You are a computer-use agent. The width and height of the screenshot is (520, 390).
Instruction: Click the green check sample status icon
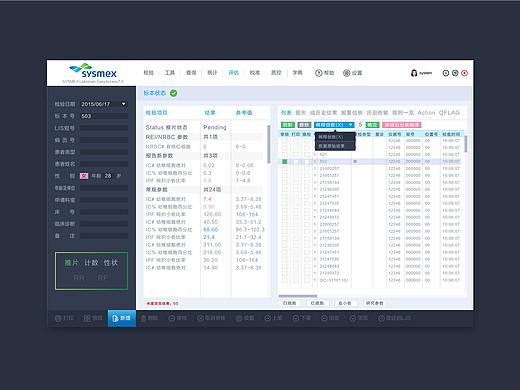[173, 93]
